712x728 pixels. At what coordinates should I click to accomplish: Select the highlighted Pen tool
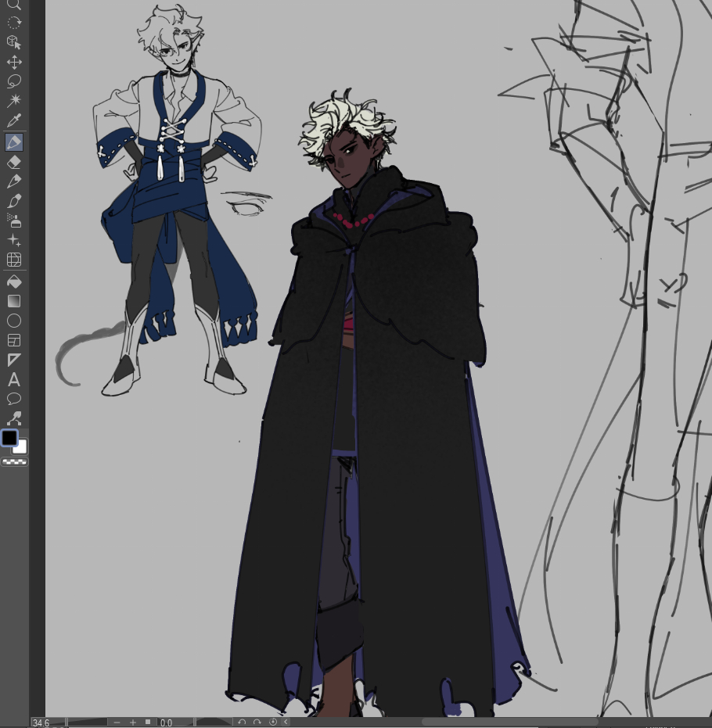(x=14, y=142)
